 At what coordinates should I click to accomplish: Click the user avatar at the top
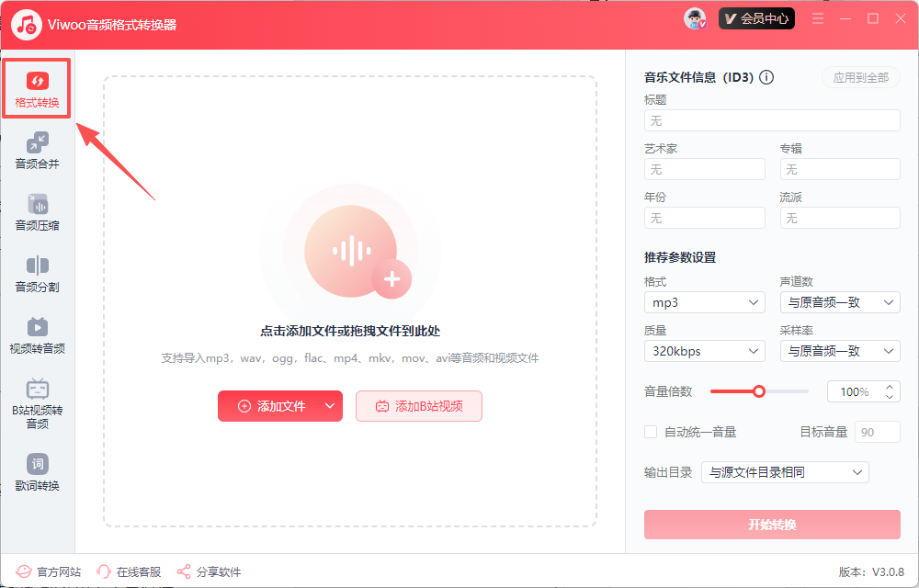pyautogui.click(x=694, y=17)
